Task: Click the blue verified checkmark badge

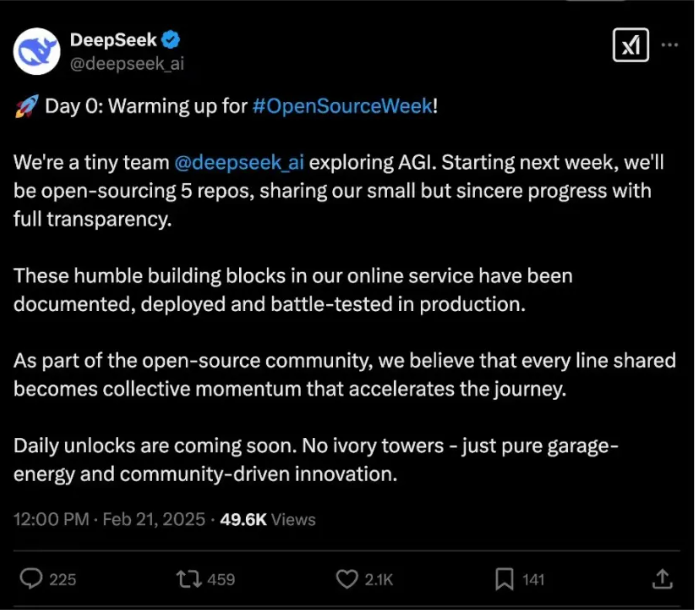Action: (172, 40)
